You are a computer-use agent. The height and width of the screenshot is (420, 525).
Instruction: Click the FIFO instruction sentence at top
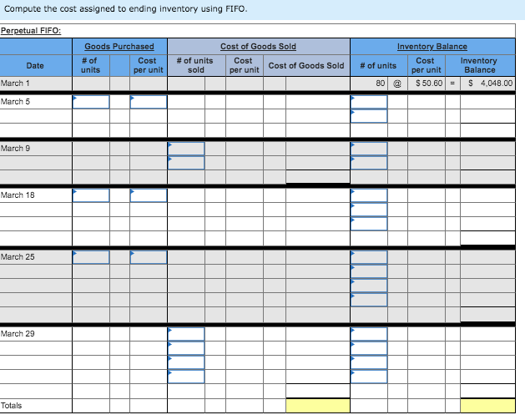126,8
